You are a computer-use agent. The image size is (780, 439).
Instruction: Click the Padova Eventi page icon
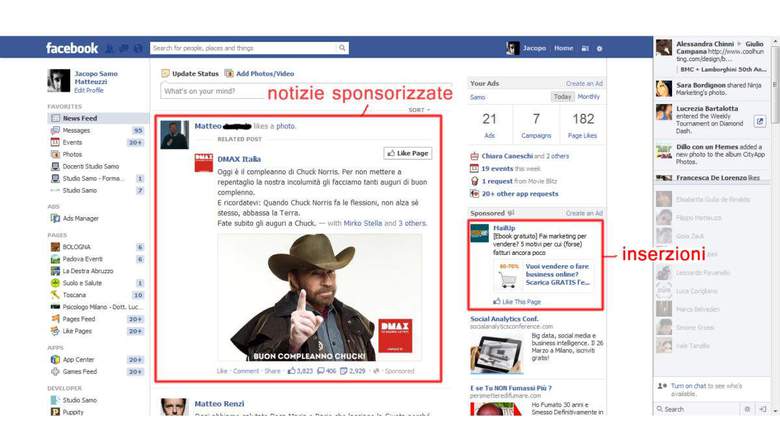55,259
